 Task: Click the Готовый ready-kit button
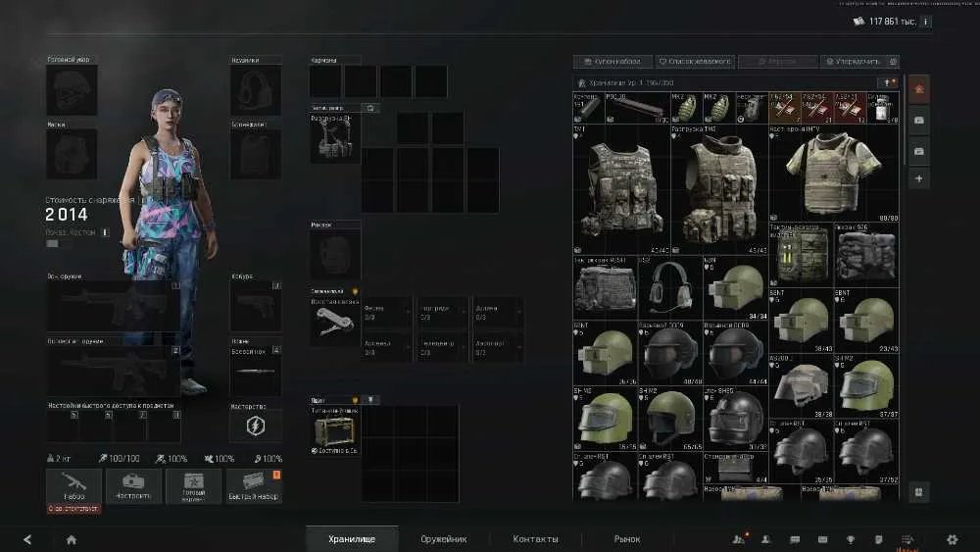(x=194, y=485)
